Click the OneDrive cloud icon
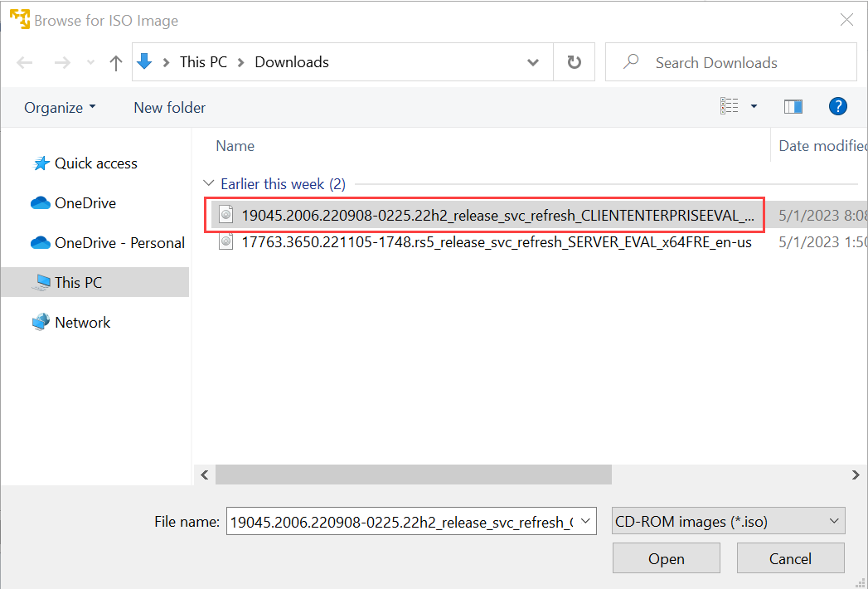This screenshot has height=589, width=868. tap(41, 202)
